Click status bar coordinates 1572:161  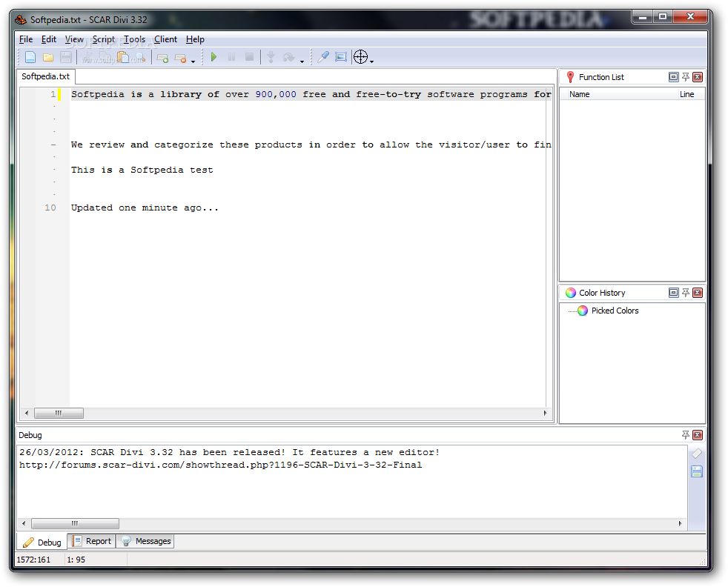(x=33, y=560)
